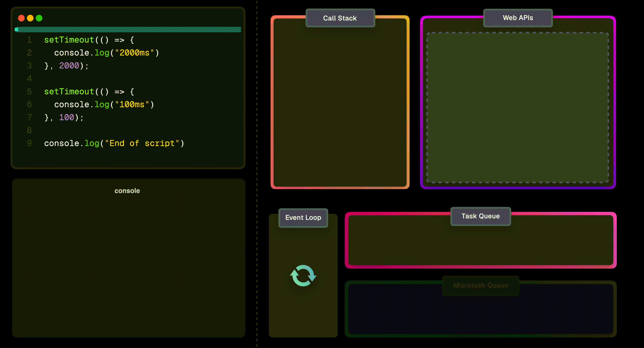Click the red close dot in code window
This screenshot has height=348, width=644.
(21, 18)
